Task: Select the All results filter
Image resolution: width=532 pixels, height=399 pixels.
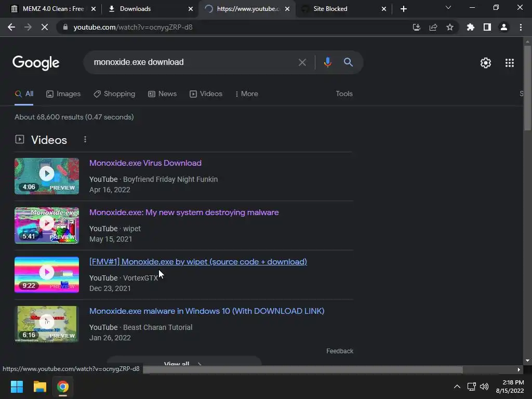Action: pos(24,94)
